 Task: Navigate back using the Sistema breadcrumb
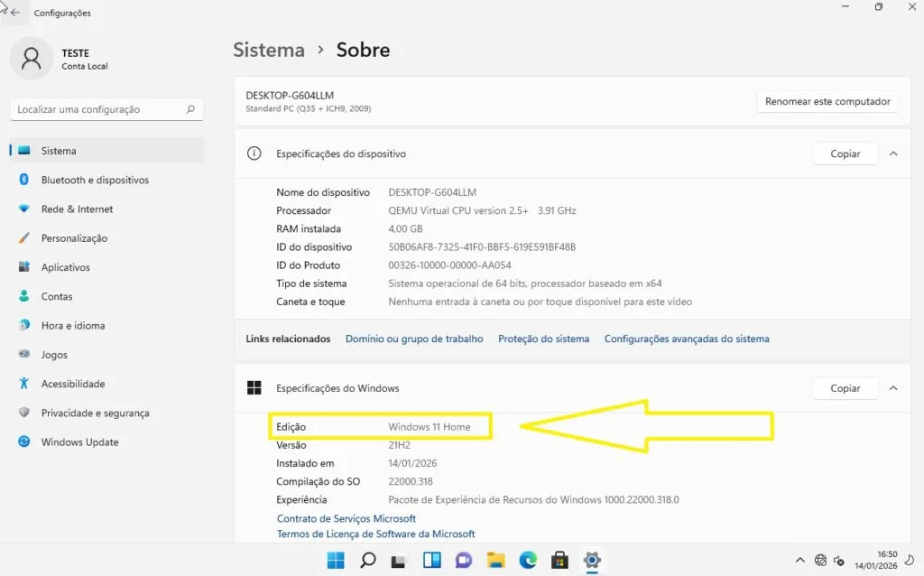268,50
